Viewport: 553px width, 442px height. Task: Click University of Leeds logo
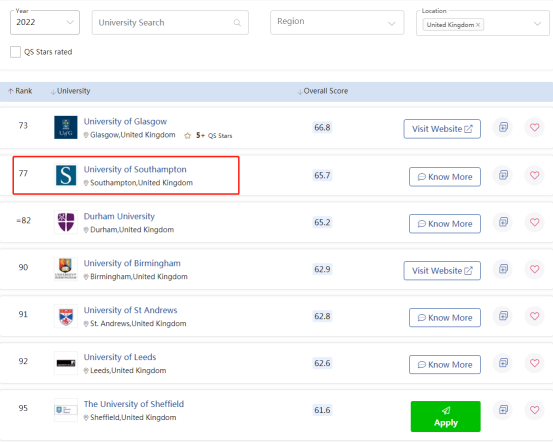click(66, 363)
